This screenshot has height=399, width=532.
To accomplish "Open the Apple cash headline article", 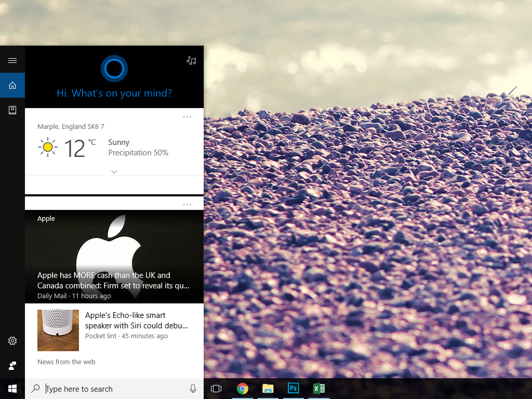I will (x=113, y=281).
